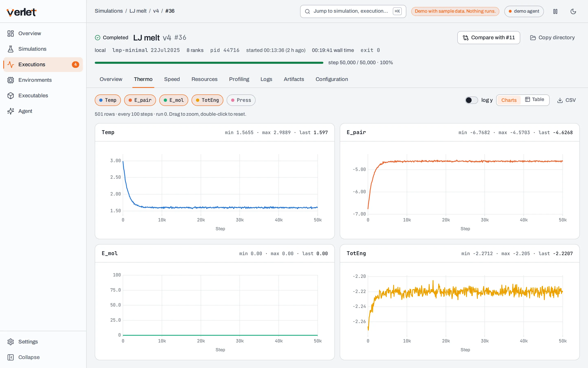
Task: Click the panel layout icon in header
Action: [555, 11]
